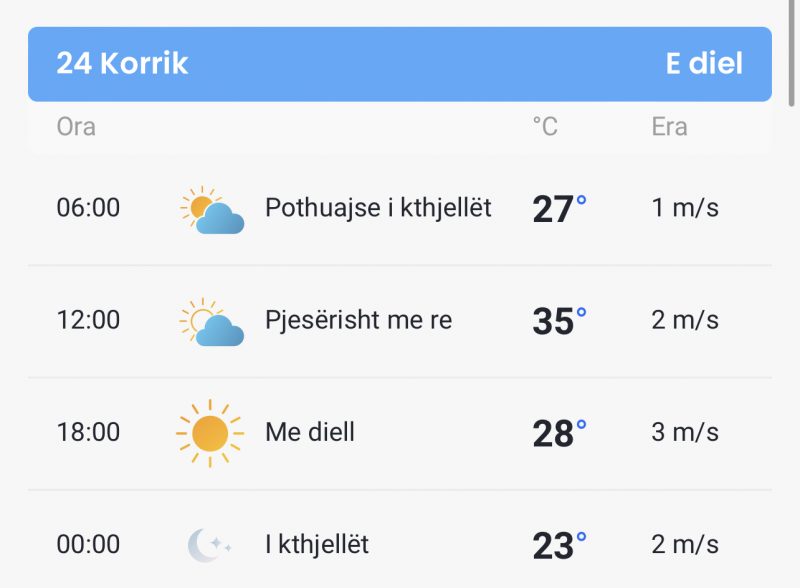The height and width of the screenshot is (588, 800).
Task: Select the 24 Korrik date header
Action: 122,63
